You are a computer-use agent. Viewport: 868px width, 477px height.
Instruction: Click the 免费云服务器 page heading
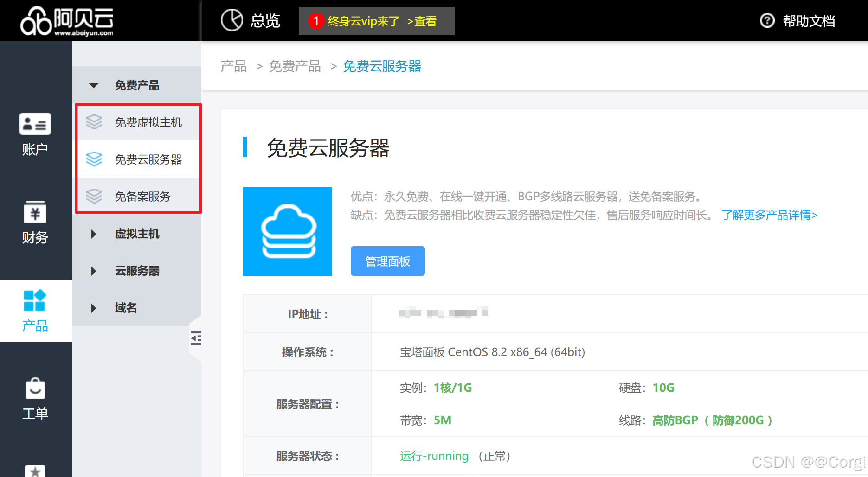(x=328, y=148)
